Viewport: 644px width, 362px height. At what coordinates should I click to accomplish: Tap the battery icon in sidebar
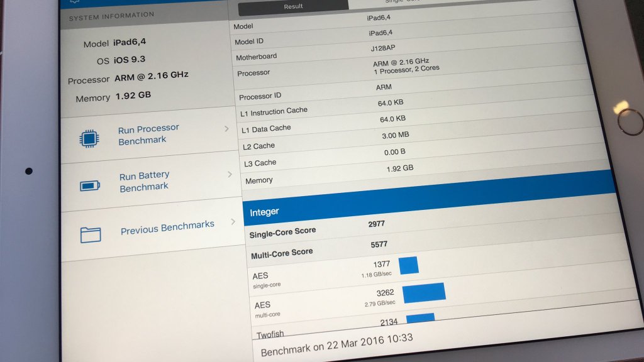click(90, 185)
